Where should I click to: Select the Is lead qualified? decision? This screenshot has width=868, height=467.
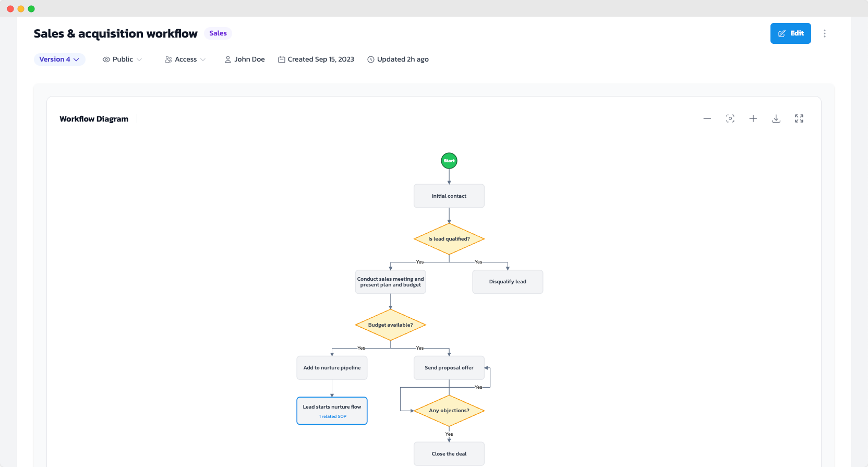(449, 239)
